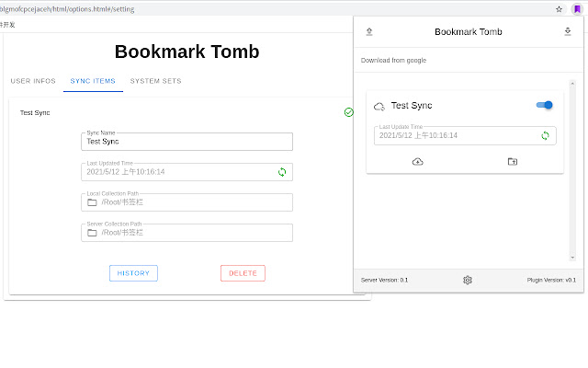Open settings via the popup gear icon
Screen dimensions: 588x368
[x=468, y=280]
